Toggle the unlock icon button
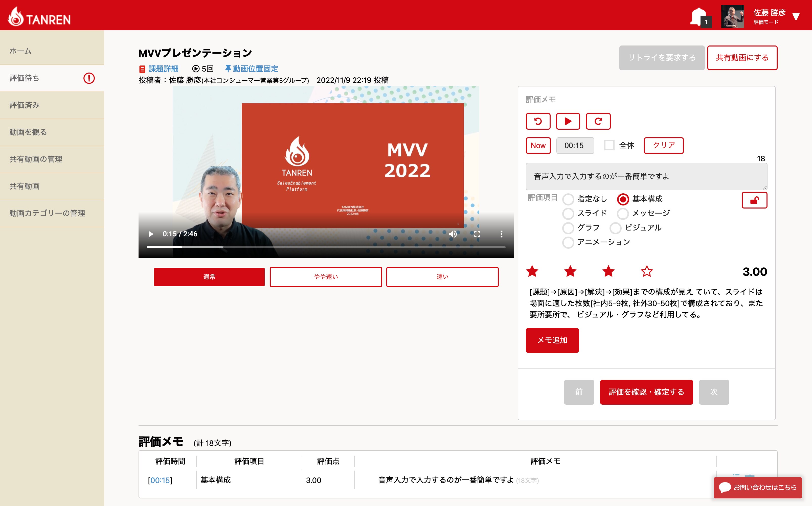Image resolution: width=812 pixels, height=506 pixels. pyautogui.click(x=754, y=200)
